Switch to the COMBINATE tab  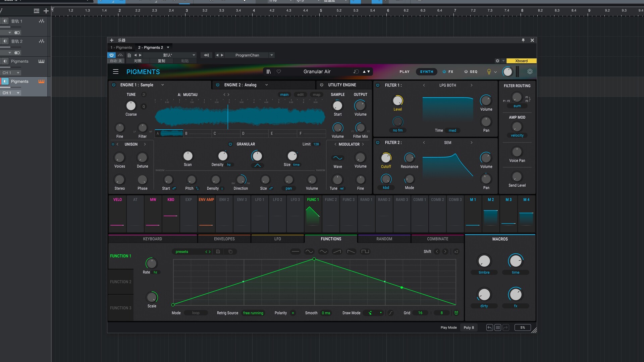coord(438,239)
